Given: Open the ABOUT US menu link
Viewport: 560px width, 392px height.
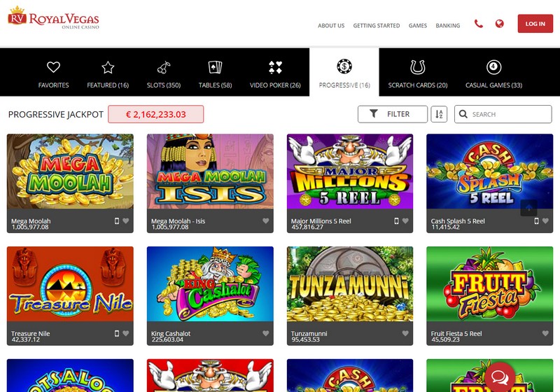Looking at the screenshot, I should click(331, 26).
